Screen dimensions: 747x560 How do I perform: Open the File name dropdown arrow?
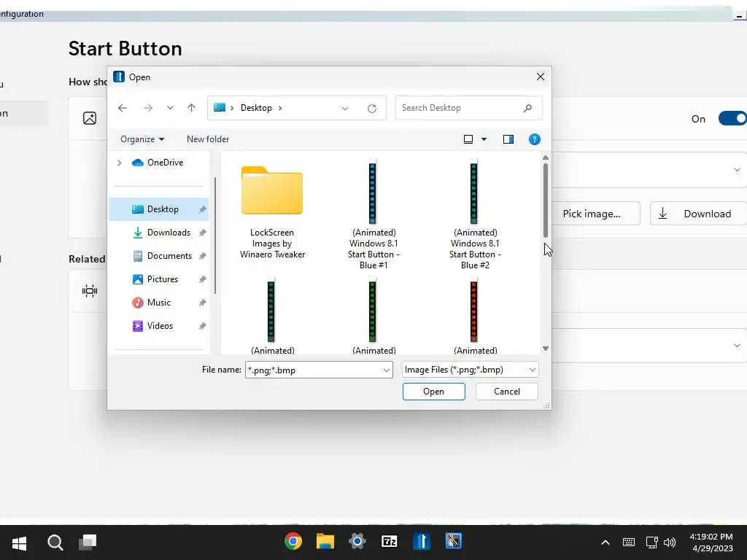click(387, 370)
